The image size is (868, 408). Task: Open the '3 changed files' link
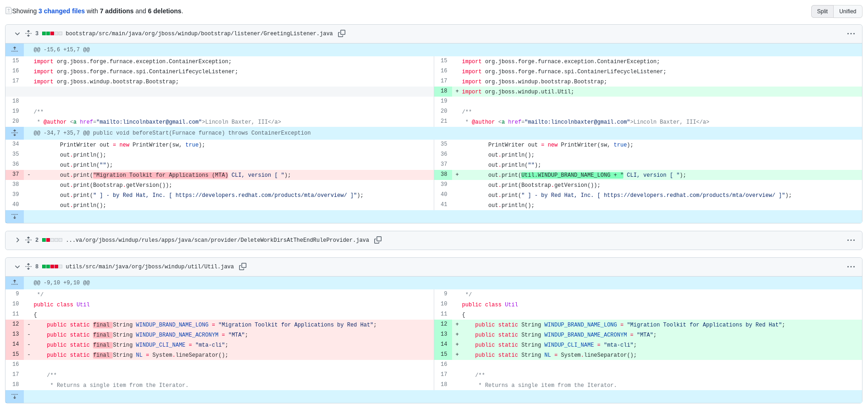[61, 11]
